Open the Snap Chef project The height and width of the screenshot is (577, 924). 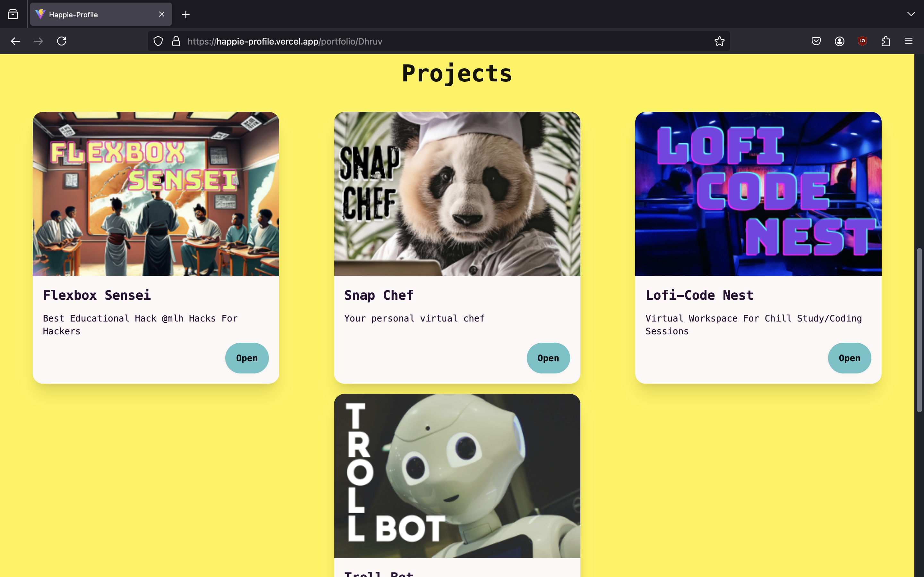tap(548, 358)
